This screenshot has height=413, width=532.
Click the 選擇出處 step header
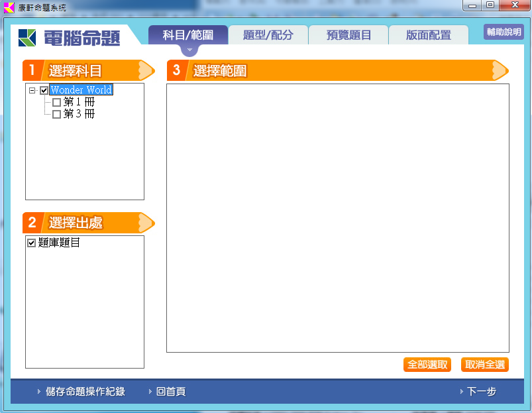(x=89, y=223)
